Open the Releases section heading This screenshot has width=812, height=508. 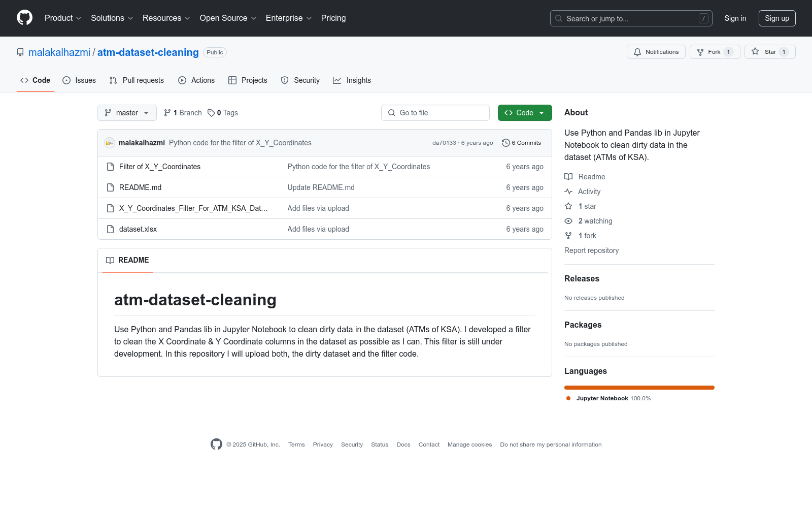(582, 278)
